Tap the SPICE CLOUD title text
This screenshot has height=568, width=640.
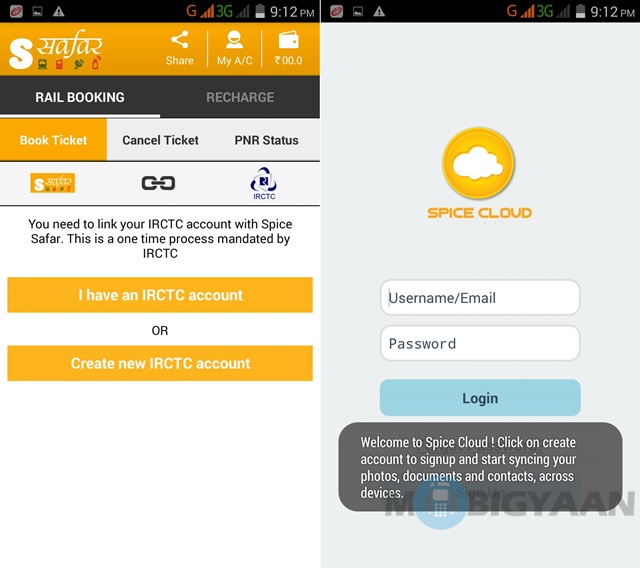[480, 213]
